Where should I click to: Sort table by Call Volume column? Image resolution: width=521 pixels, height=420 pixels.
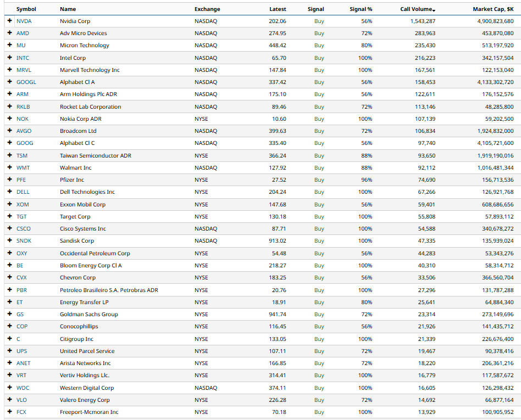417,9
